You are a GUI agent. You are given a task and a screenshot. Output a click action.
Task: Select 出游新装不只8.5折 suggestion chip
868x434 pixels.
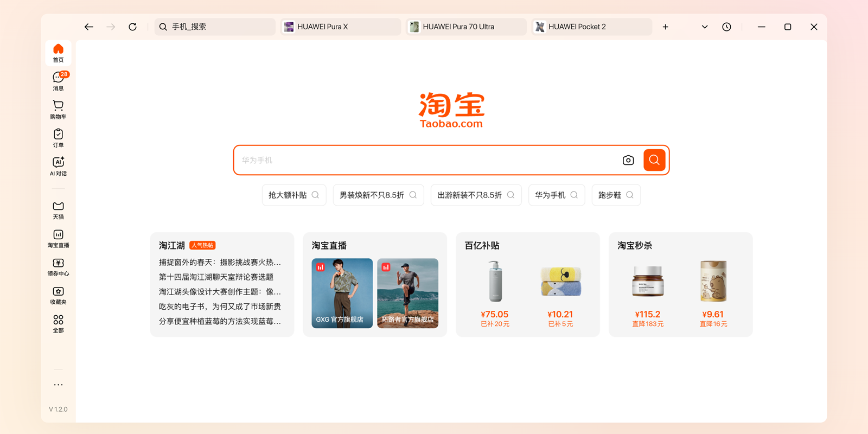pos(476,195)
